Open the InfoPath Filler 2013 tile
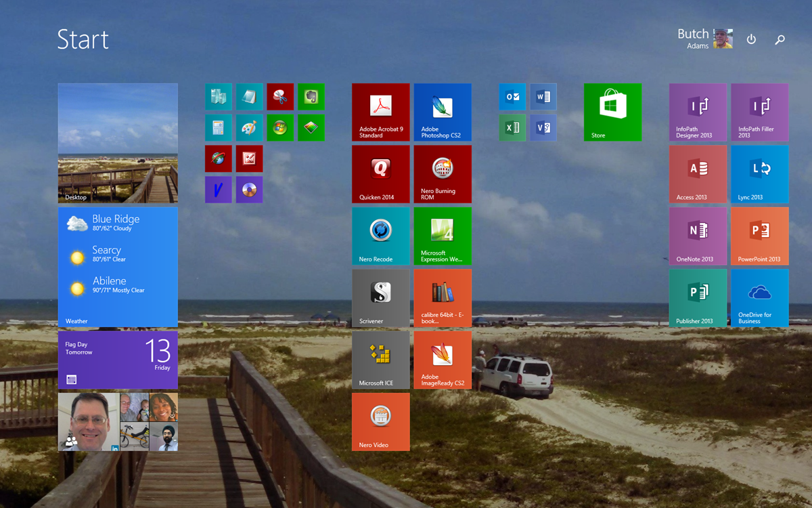 (x=760, y=112)
